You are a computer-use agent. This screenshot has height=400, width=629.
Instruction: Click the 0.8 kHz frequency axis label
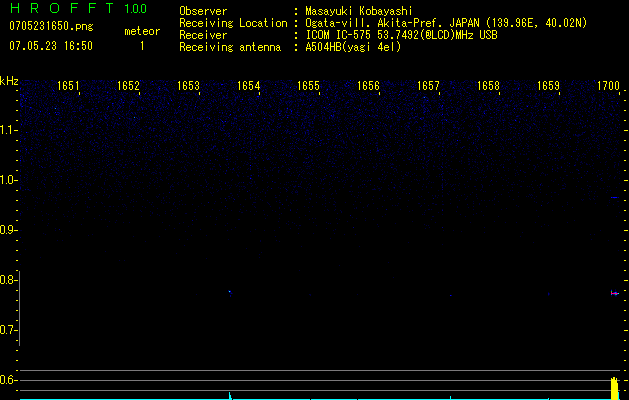click(x=8, y=280)
